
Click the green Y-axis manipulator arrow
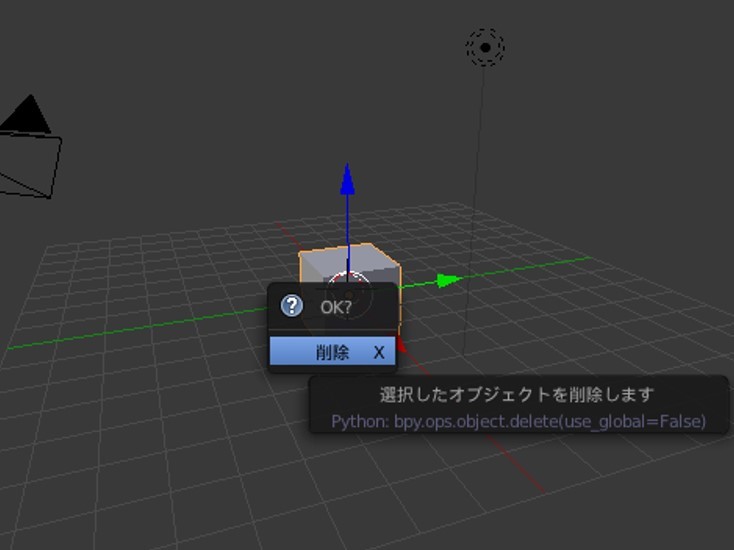pyautogui.click(x=449, y=280)
